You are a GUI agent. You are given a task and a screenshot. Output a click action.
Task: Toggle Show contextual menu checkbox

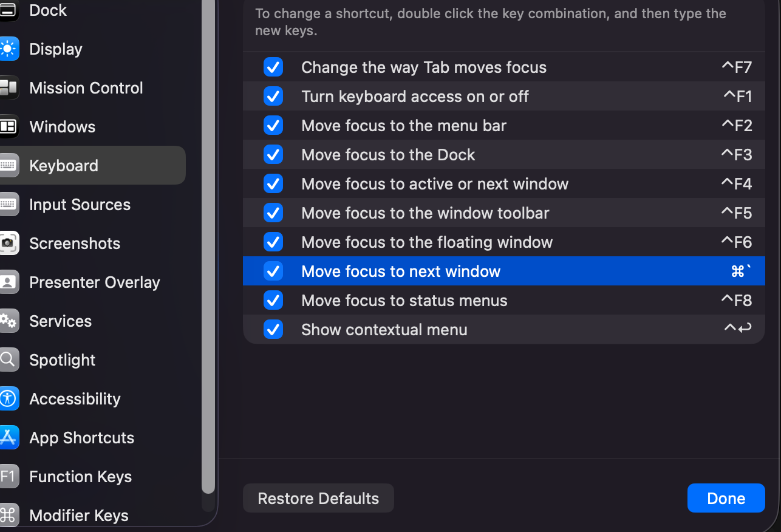pos(273,330)
